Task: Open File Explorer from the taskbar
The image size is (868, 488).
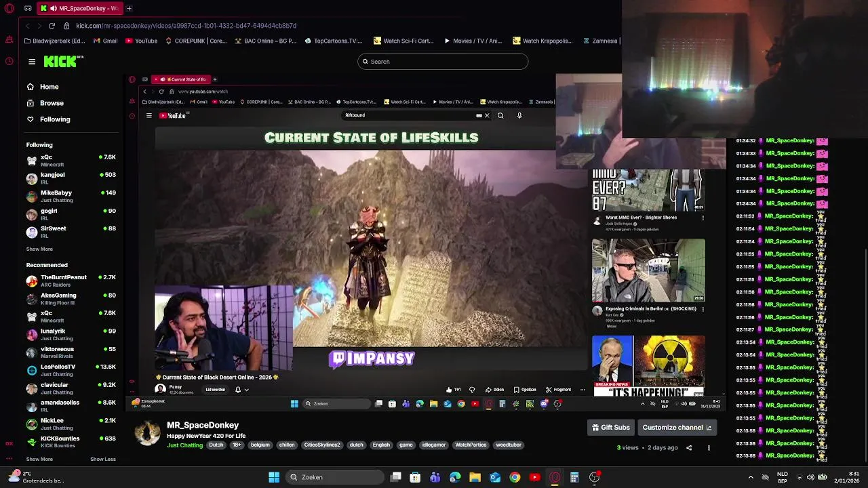Action: click(x=475, y=477)
